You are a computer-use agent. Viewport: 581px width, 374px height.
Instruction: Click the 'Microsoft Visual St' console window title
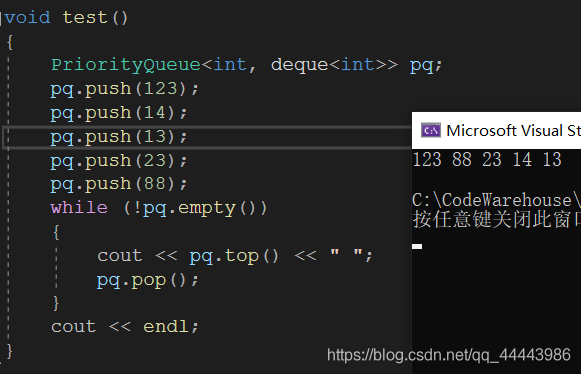[514, 130]
